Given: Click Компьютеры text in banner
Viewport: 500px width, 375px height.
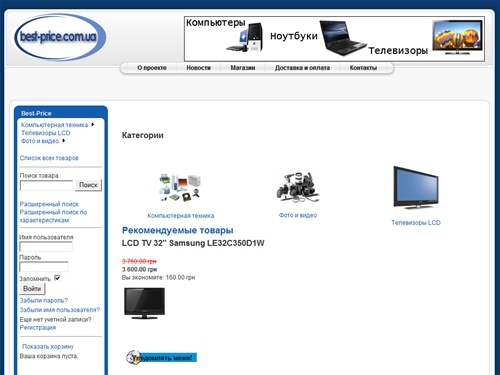Looking at the screenshot, I should click(x=216, y=23).
